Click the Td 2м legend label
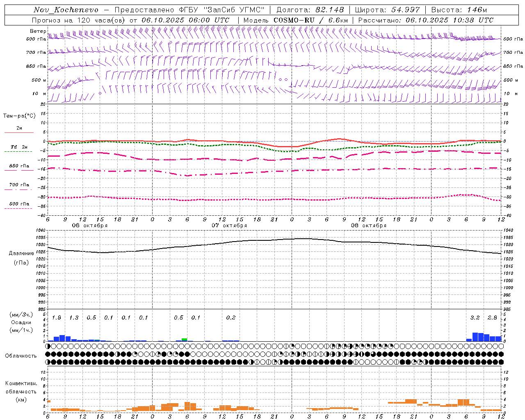Viewport: 525px width, 420px height. pyautogui.click(x=19, y=147)
